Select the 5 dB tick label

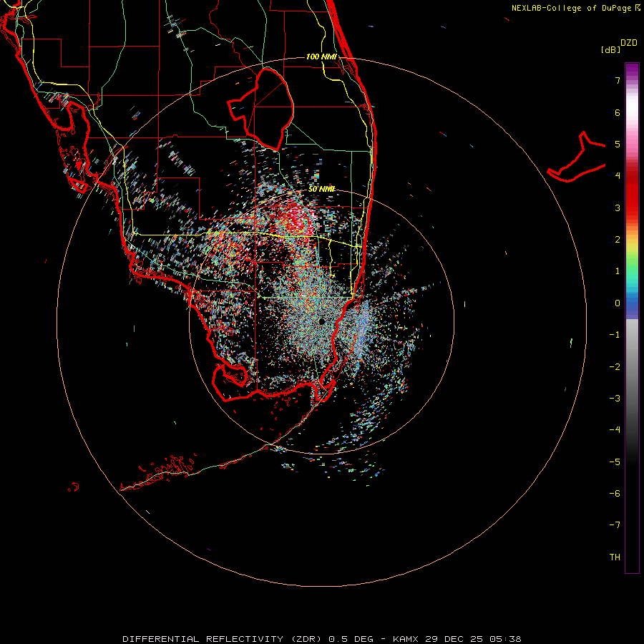(618, 144)
